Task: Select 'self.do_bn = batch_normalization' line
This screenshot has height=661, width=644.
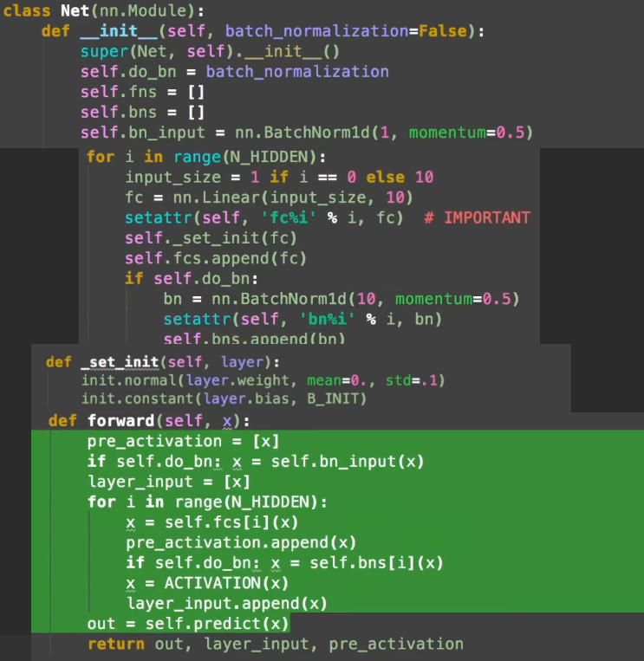Action: 235,72
